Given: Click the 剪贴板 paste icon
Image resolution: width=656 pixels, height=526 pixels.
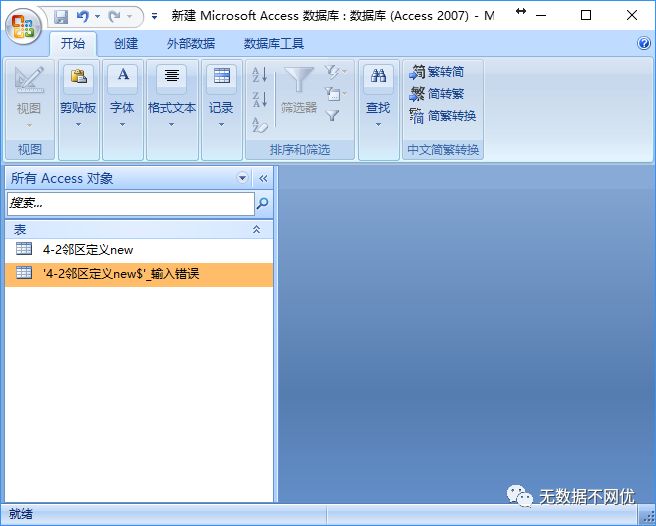Looking at the screenshot, I should pos(78,77).
